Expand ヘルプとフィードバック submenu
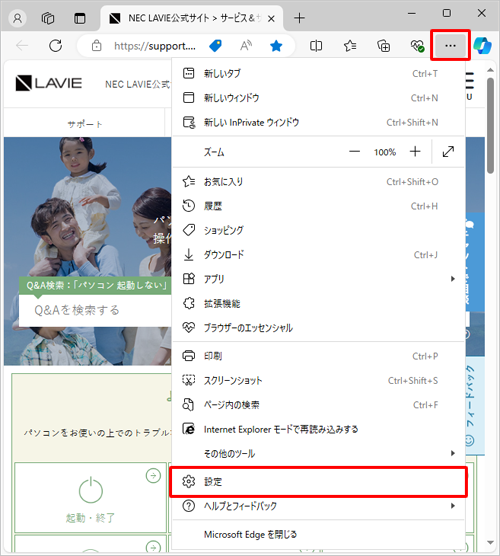Image resolution: width=500 pixels, height=556 pixels. [x=318, y=506]
